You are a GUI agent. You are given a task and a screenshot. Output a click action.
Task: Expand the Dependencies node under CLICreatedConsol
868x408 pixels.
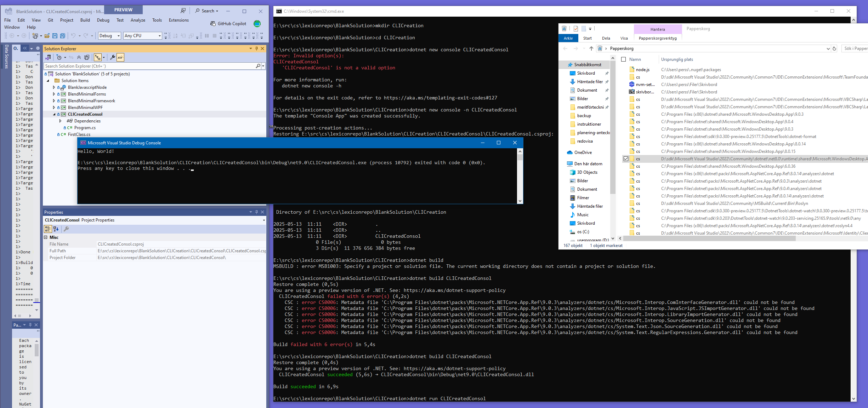61,121
